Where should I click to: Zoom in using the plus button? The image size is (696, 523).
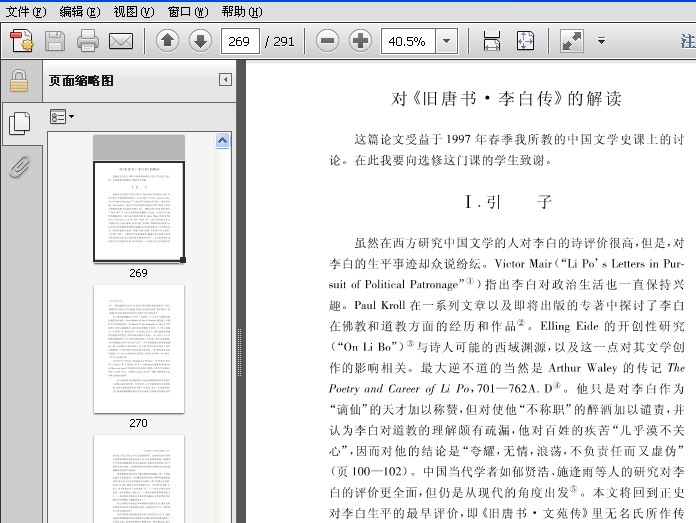tap(360, 41)
